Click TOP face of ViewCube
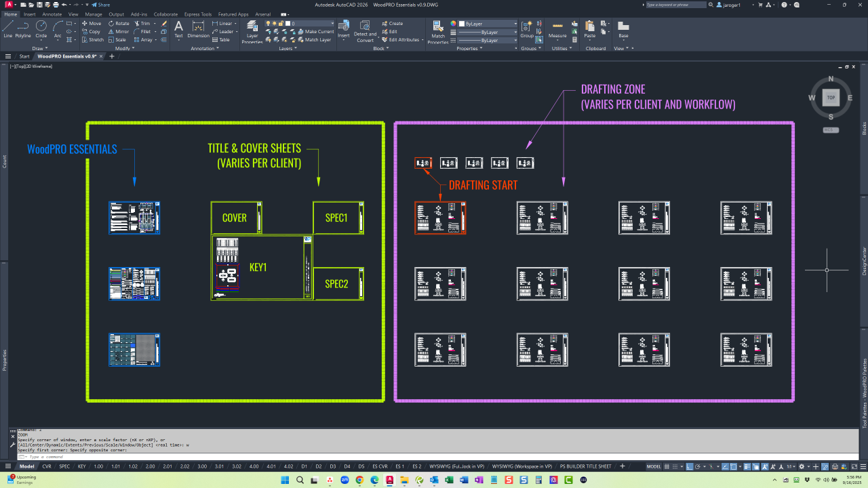This screenshot has height=488, width=868. 831,98
